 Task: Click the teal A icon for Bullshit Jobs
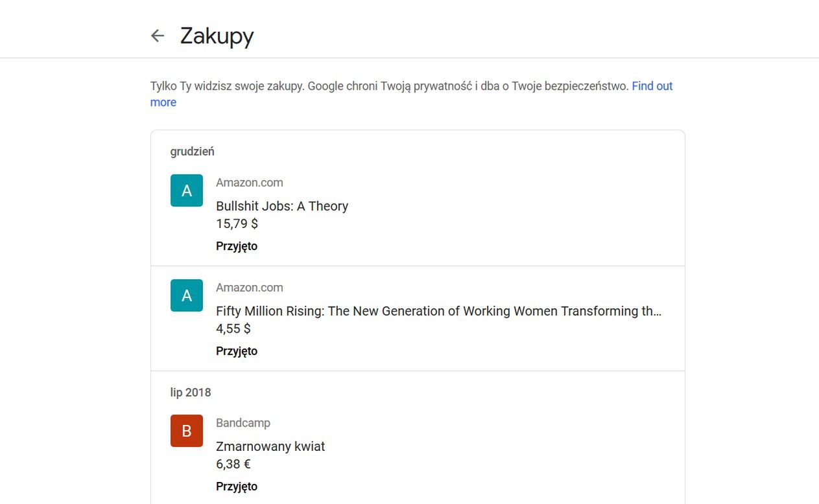187,190
